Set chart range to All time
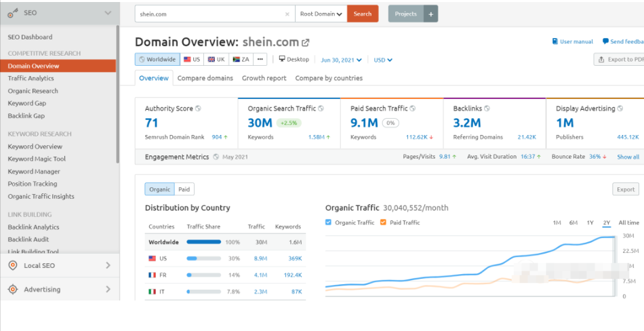Viewport: 644px width, 331px height. [x=629, y=222]
